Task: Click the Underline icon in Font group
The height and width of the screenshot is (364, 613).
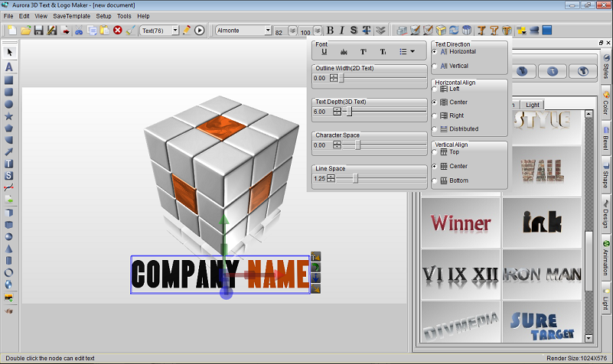Action: coord(324,51)
